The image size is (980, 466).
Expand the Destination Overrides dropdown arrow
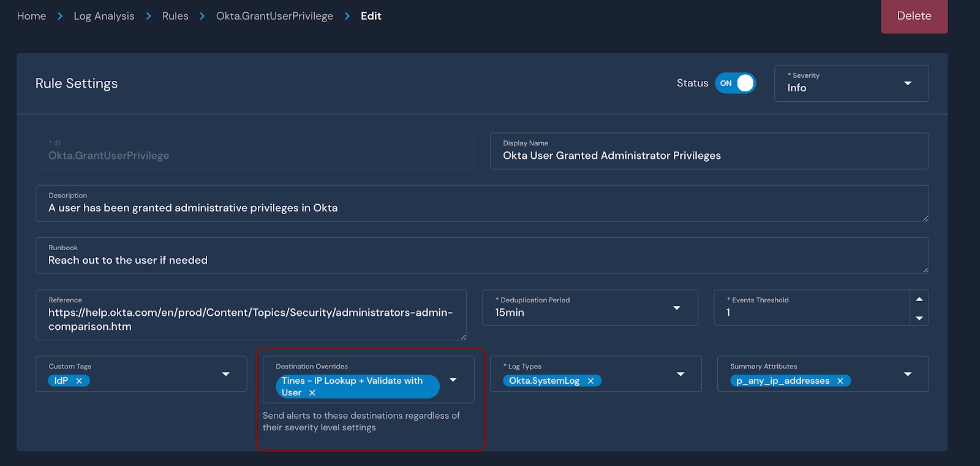click(453, 380)
